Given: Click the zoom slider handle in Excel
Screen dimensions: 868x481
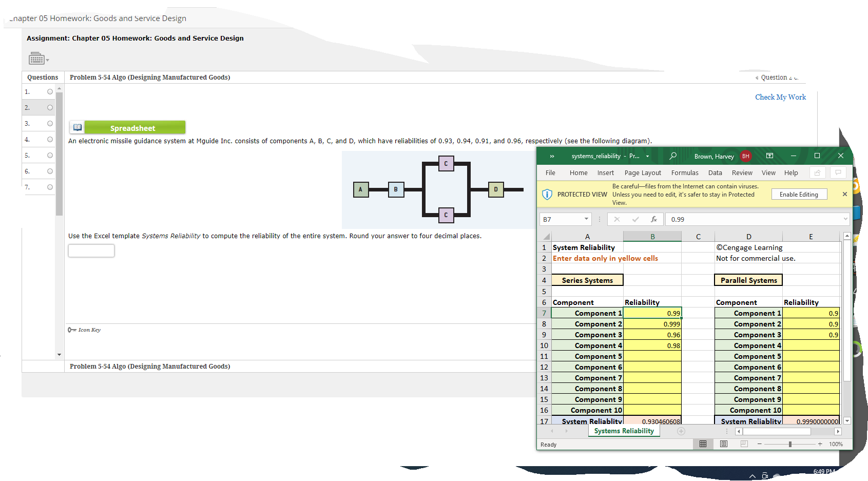Looking at the screenshot, I should [790, 444].
